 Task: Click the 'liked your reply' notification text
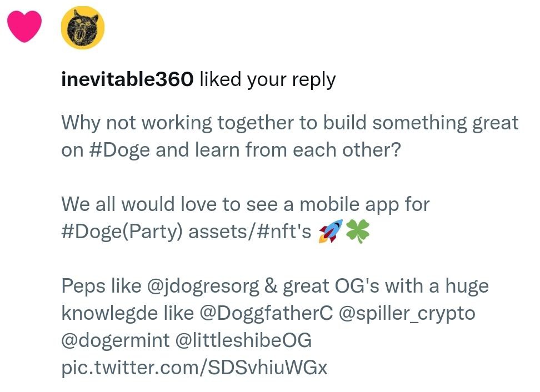(x=268, y=79)
